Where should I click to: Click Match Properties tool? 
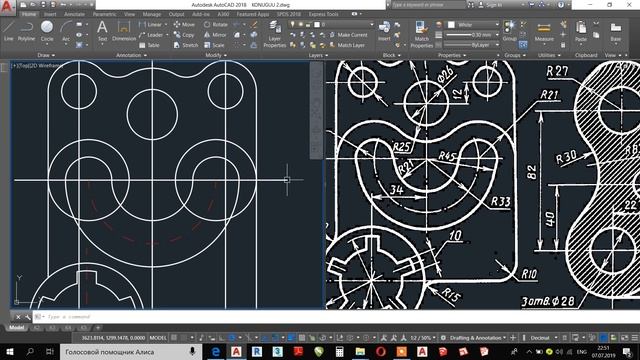click(421, 34)
